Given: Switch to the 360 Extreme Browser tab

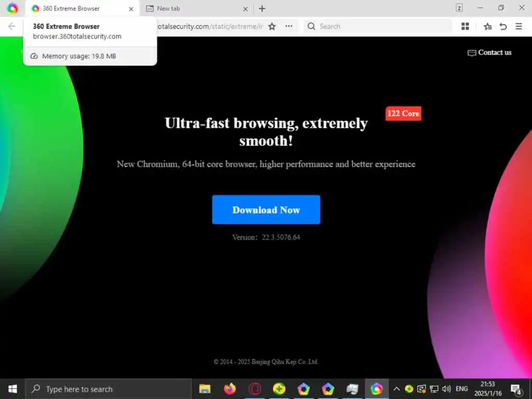Looking at the screenshot, I should tap(83, 9).
